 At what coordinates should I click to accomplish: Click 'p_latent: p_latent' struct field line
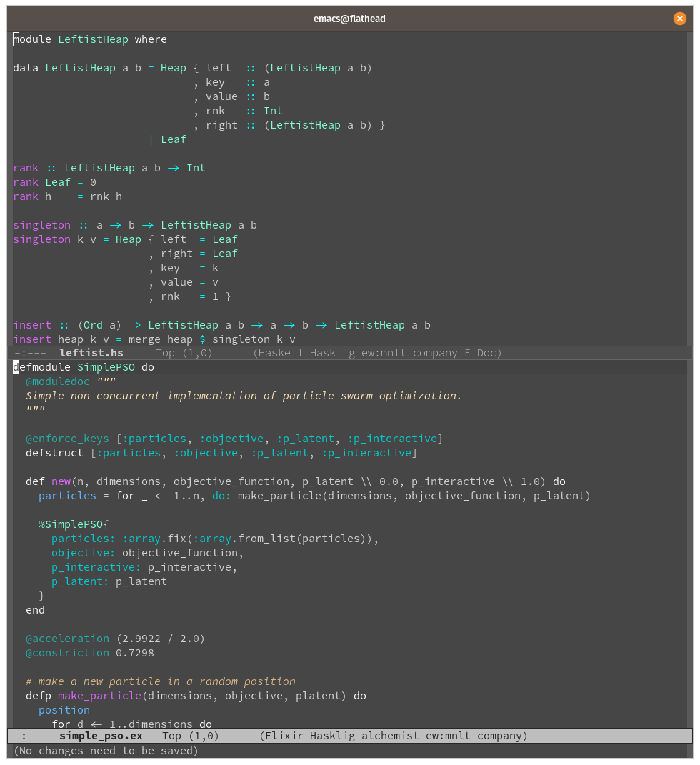109,581
